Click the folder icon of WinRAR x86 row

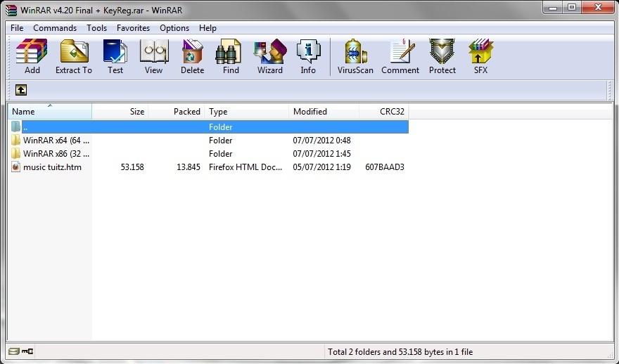[x=15, y=153]
